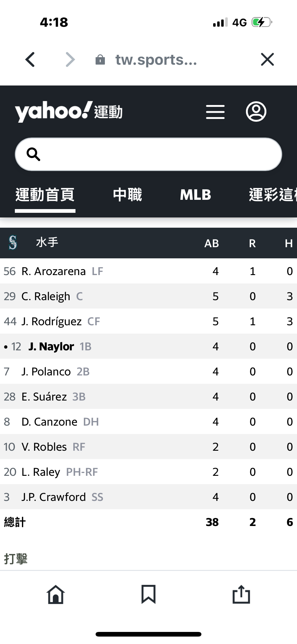Open the user account profile icon
The width and height of the screenshot is (297, 644).
(x=256, y=112)
